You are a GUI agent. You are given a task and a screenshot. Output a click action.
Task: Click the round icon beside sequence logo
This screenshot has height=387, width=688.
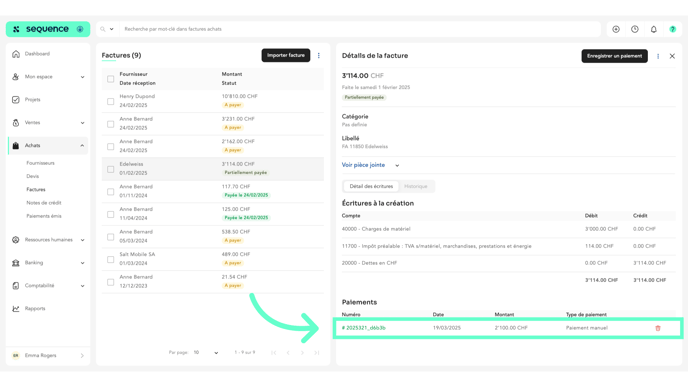[80, 29]
